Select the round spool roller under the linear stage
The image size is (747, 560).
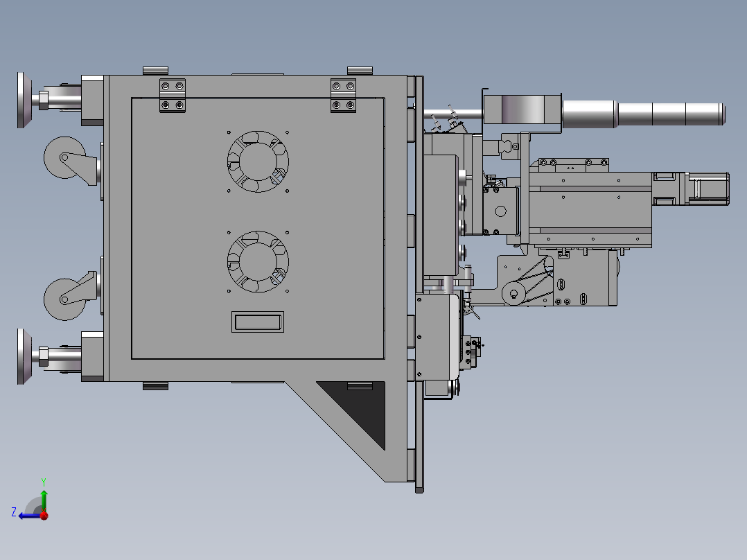point(513,293)
